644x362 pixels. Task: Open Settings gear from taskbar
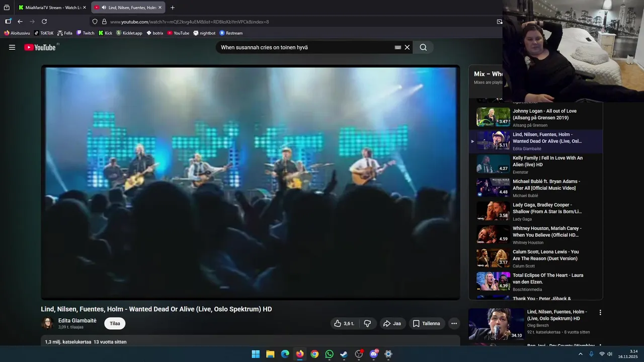tap(388, 354)
